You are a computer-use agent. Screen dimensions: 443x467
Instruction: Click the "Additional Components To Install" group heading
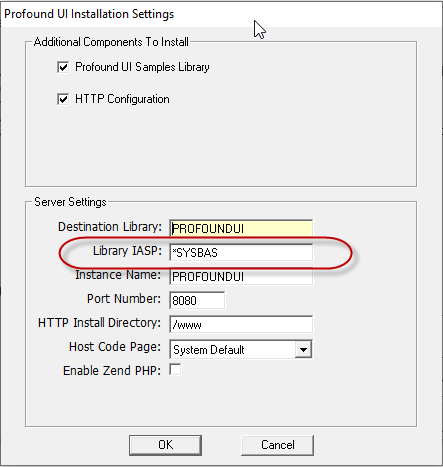[111, 42]
